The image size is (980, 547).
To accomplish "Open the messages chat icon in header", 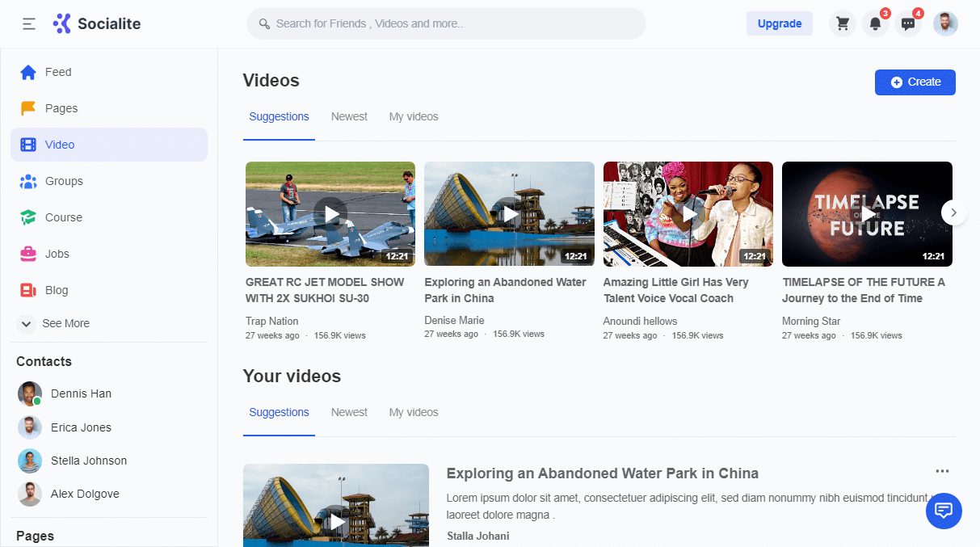I will [908, 24].
